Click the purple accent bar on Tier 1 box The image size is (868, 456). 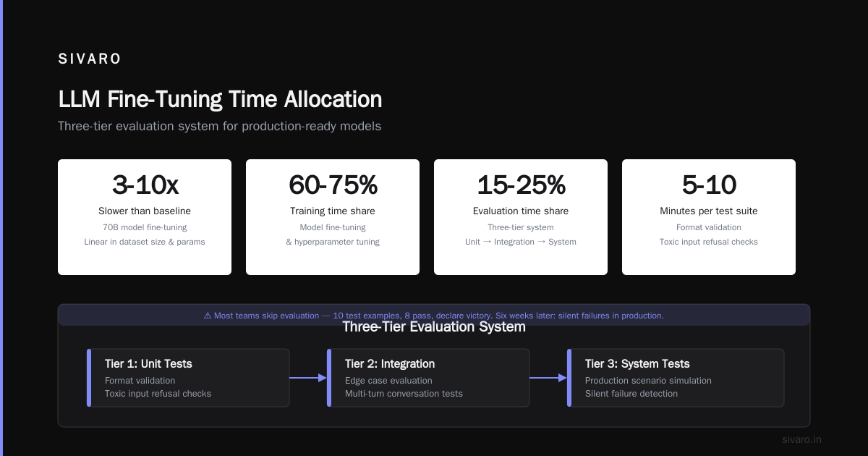tap(89, 378)
